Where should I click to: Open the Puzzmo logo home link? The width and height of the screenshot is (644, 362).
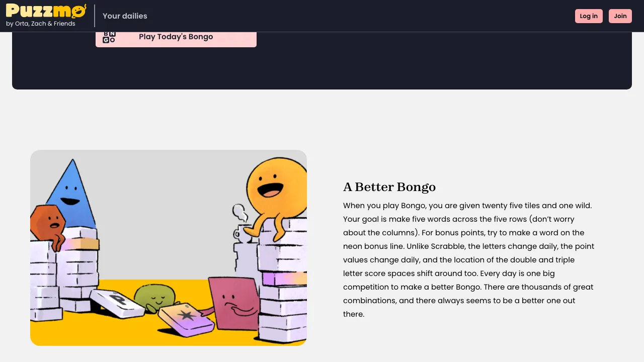click(46, 11)
